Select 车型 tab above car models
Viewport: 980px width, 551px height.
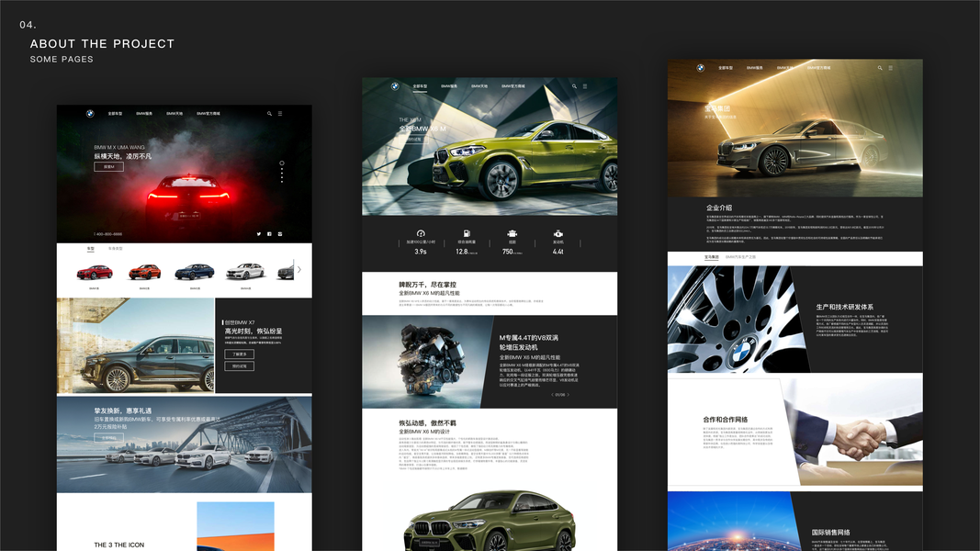click(x=91, y=249)
